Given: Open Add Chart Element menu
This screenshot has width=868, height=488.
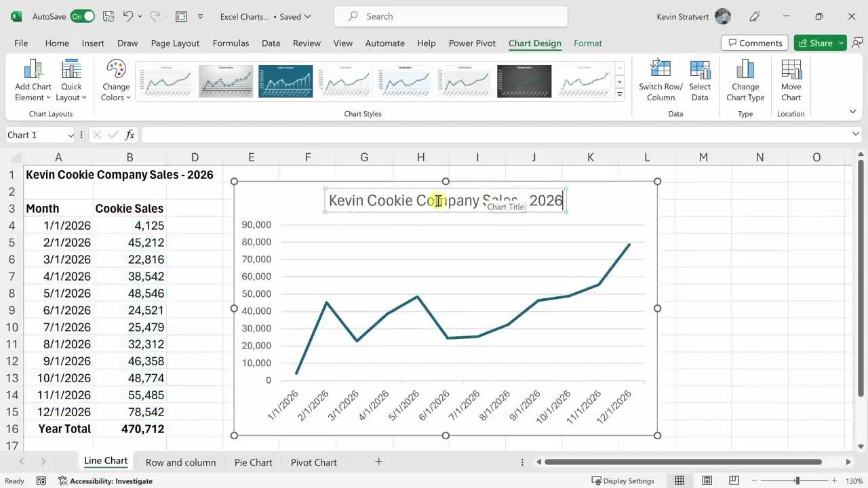Looking at the screenshot, I should [x=33, y=80].
